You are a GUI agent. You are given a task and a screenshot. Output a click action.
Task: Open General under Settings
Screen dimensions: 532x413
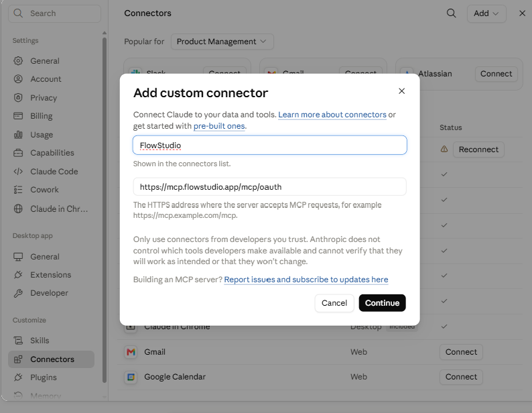51,61
